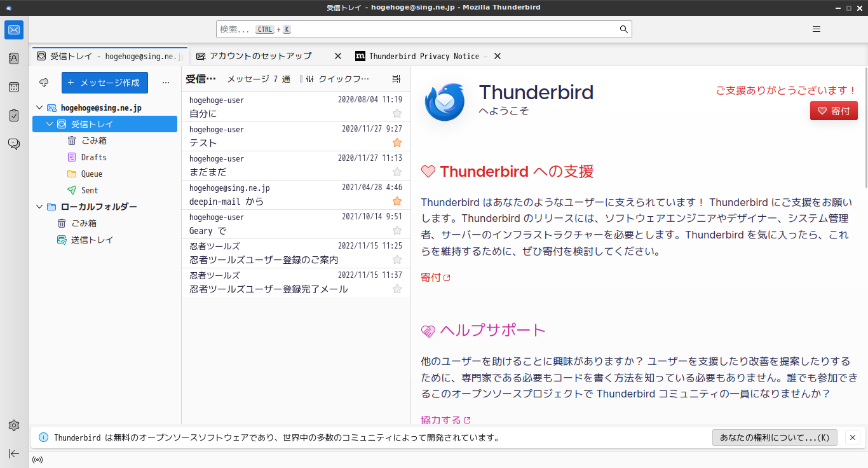The image size is (868, 468).
Task: Star the message Geary で
Action: [x=397, y=230]
